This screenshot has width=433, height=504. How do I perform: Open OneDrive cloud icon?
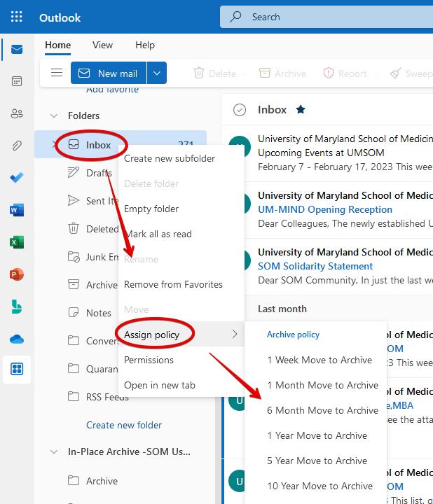17,339
